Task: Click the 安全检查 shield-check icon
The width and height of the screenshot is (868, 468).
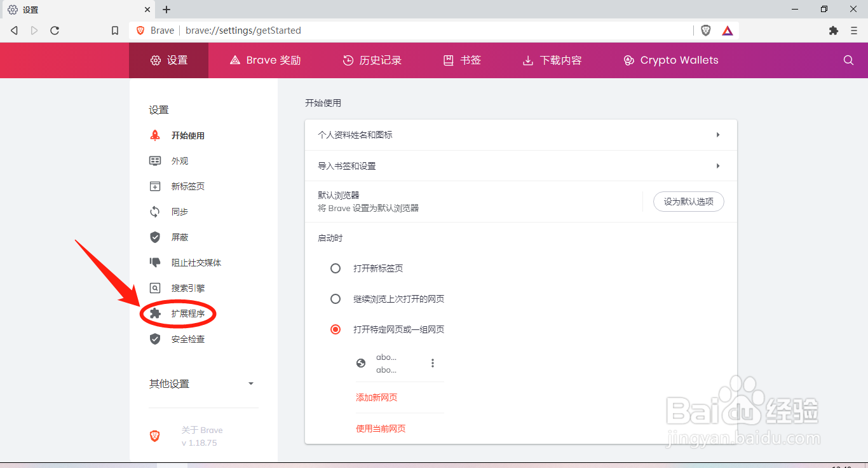Action: pos(155,339)
